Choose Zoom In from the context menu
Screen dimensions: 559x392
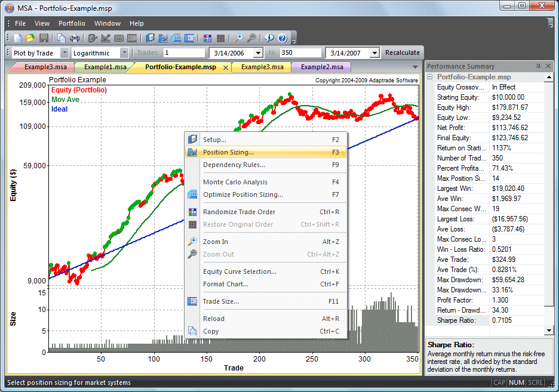coord(266,242)
